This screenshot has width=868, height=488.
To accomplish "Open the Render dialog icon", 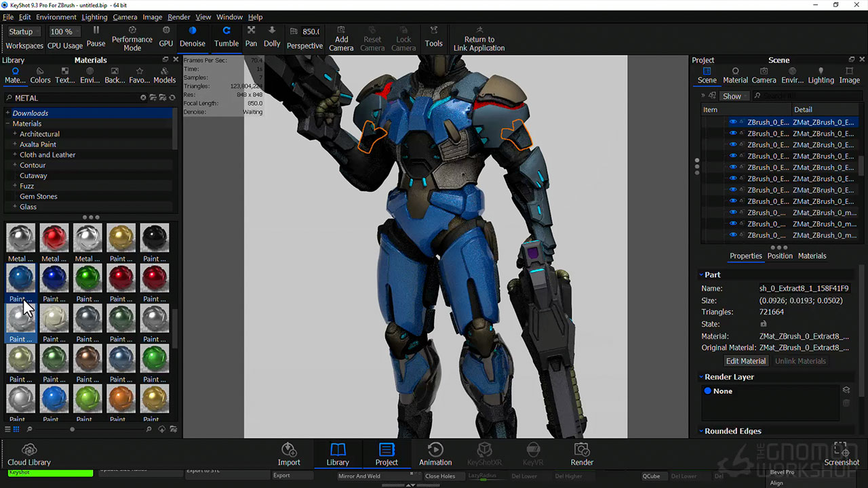I will [x=582, y=454].
